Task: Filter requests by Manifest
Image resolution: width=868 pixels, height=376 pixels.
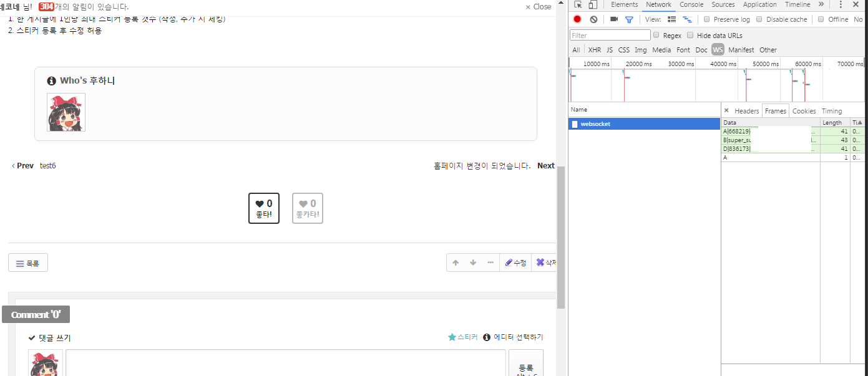Action: click(x=741, y=50)
